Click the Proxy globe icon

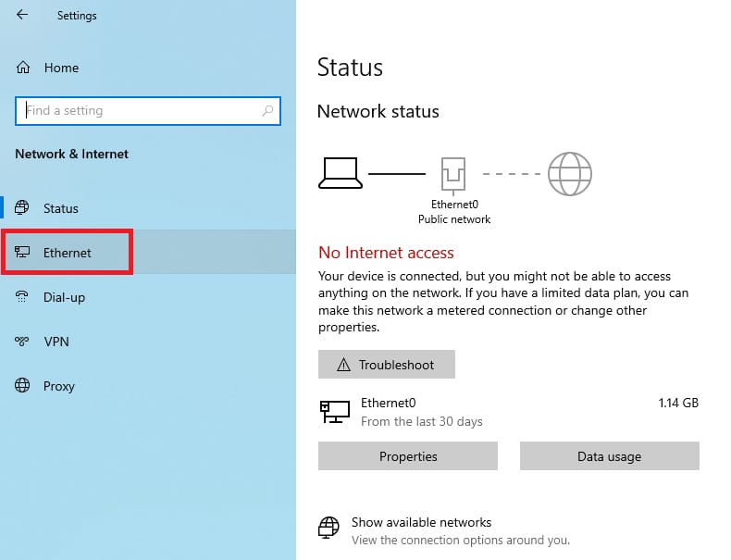point(22,386)
